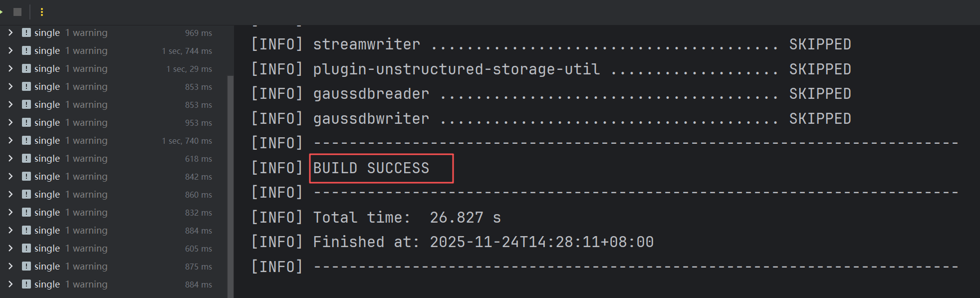
Task: Click the warning icon on the 1 sec, 29 ms row
Action: tap(26, 68)
